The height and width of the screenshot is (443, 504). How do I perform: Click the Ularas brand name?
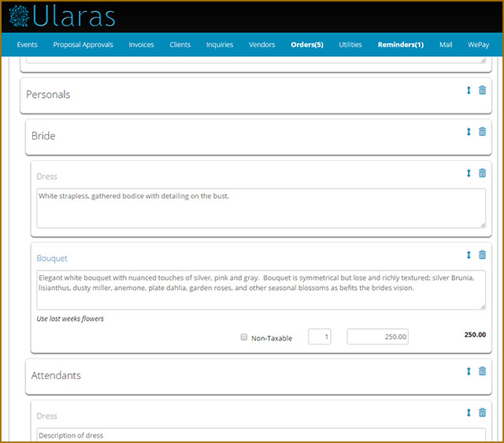[x=74, y=16]
